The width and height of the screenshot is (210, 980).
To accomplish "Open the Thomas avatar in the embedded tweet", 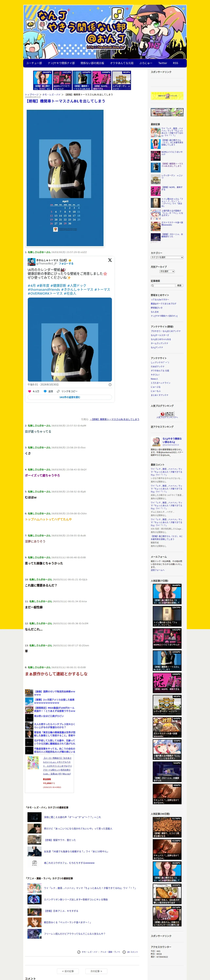I will (31, 262).
